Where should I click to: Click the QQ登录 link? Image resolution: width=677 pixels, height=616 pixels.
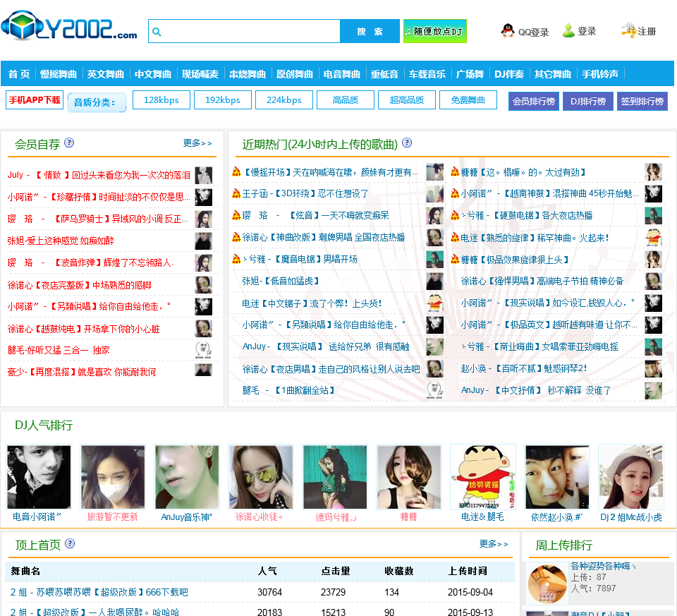[x=533, y=32]
